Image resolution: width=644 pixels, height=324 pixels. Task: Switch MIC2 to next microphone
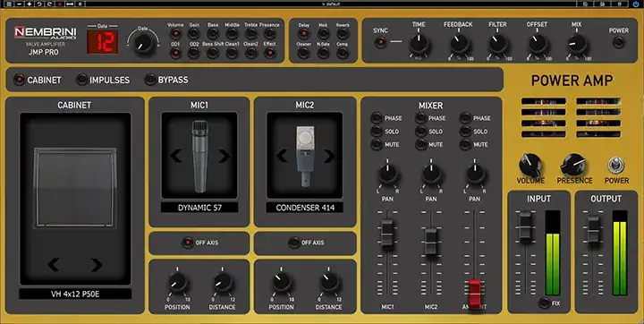pos(329,157)
